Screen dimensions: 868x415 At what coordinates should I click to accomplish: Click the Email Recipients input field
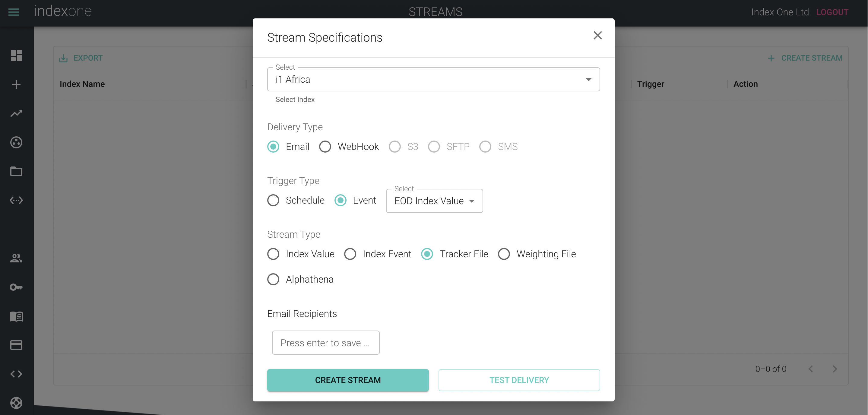[x=325, y=343]
